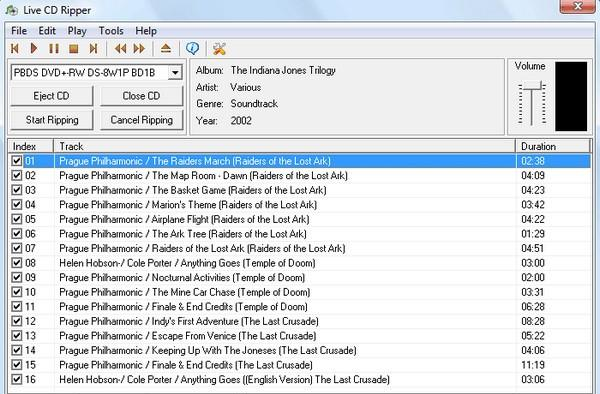The image size is (600, 394).
Task: Uncheck the track 16 checkbox
Action: 16,379
